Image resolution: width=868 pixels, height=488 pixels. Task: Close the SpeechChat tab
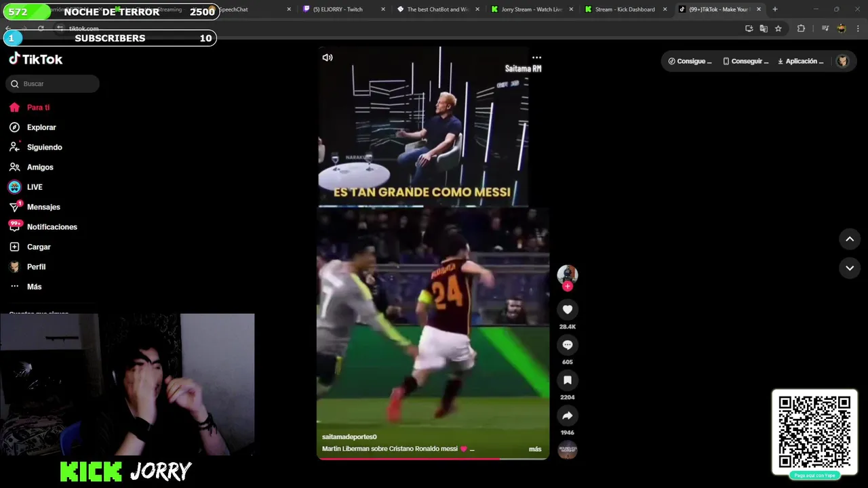tap(289, 9)
